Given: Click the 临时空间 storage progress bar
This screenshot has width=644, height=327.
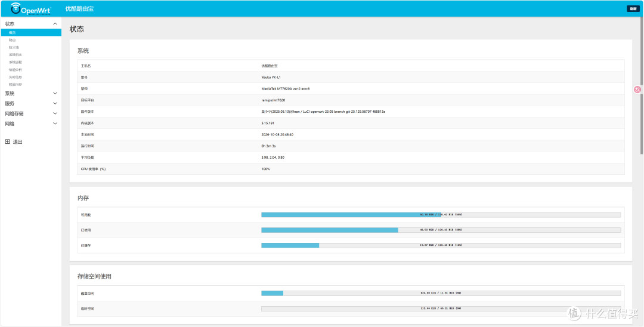Looking at the screenshot, I should [441, 309].
